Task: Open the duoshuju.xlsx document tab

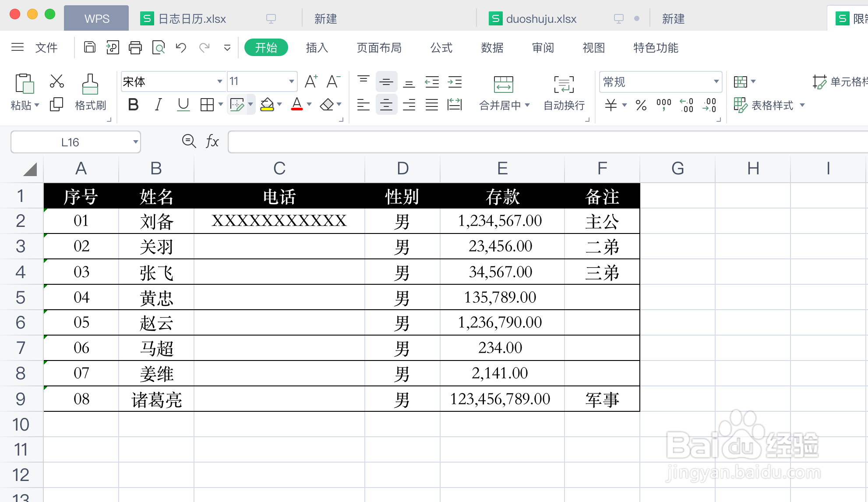Action: click(x=533, y=19)
